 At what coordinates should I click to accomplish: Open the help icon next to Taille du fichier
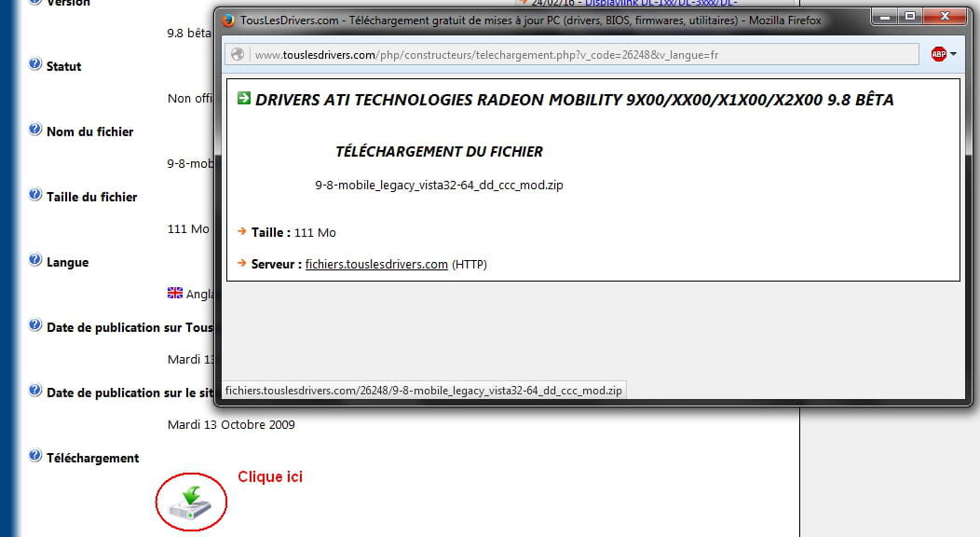click(35, 195)
